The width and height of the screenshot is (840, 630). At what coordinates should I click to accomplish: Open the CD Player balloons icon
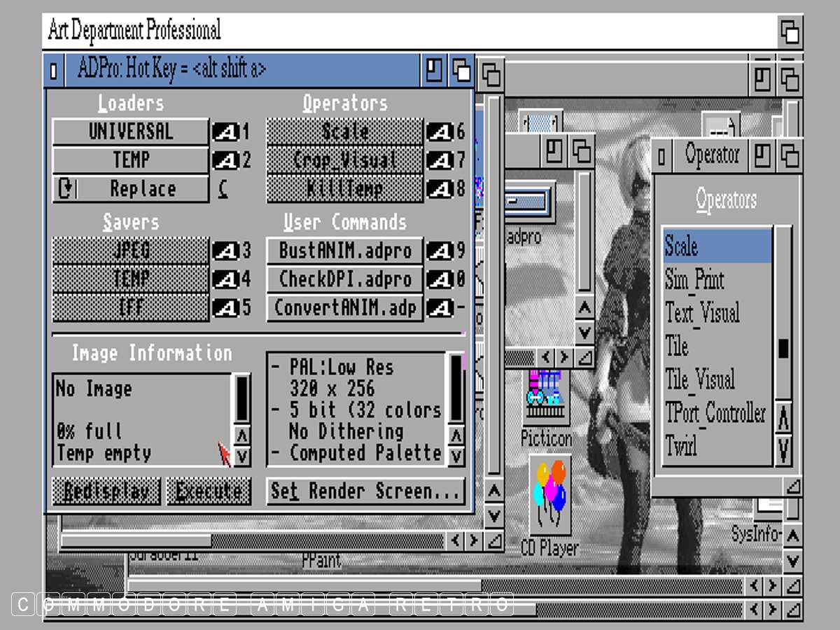tap(549, 493)
